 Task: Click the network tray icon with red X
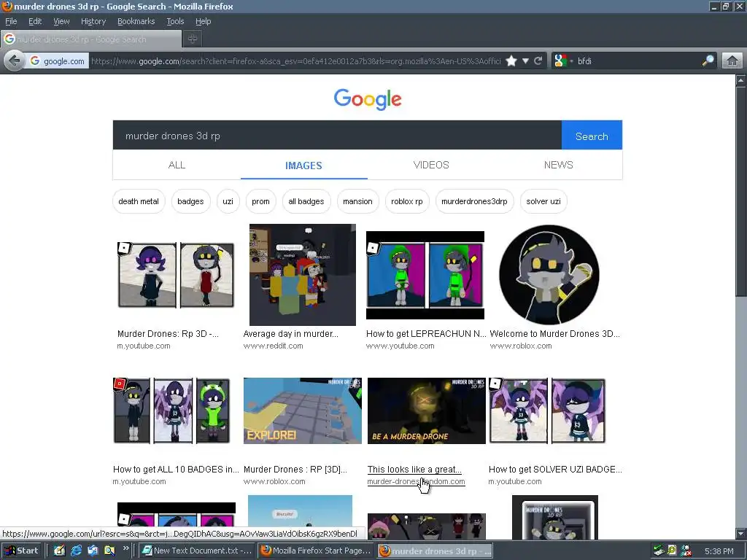pyautogui.click(x=686, y=551)
